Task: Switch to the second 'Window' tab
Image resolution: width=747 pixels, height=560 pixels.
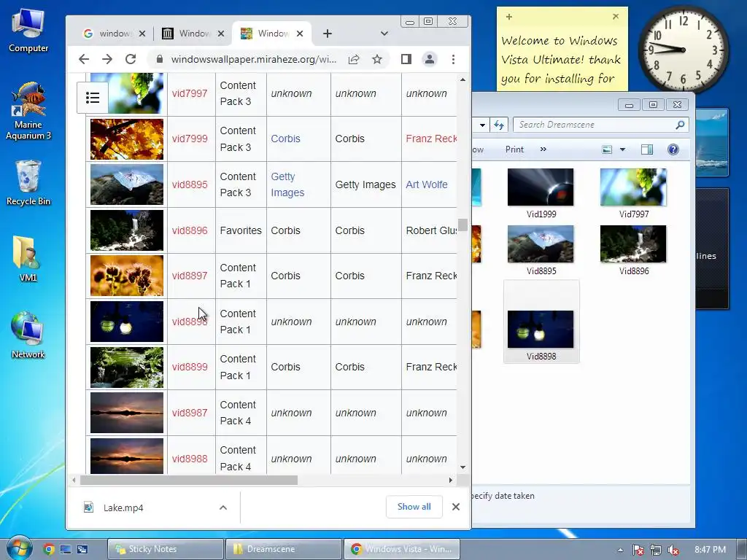Action: pos(193,34)
